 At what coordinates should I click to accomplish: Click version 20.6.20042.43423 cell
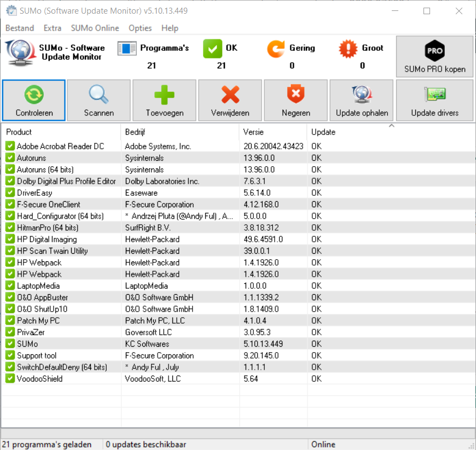(x=273, y=146)
